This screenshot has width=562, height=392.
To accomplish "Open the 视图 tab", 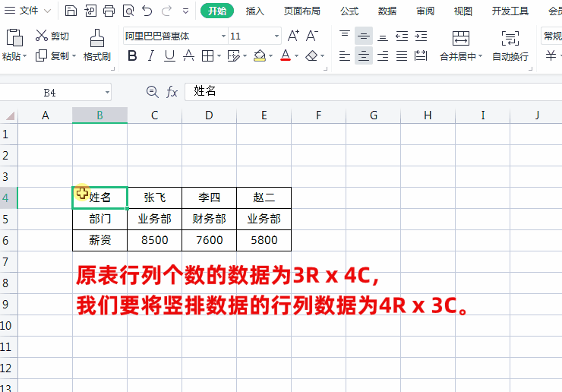I will click(x=463, y=11).
